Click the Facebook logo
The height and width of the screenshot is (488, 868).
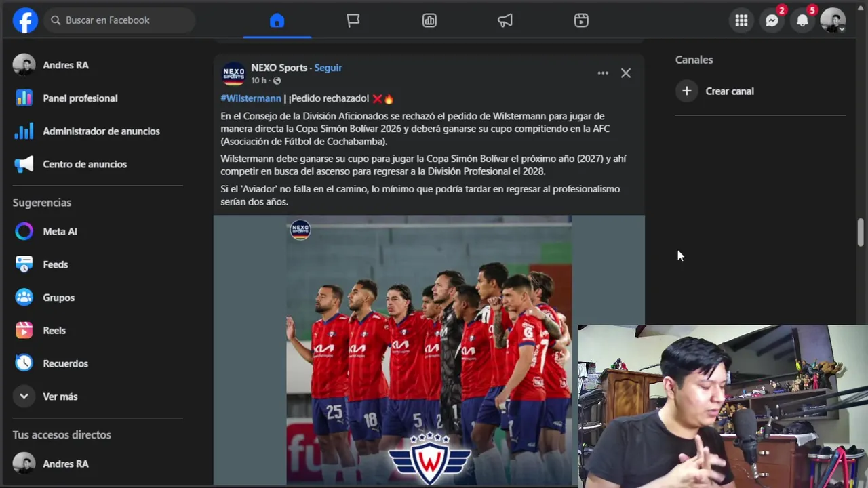pos(25,20)
